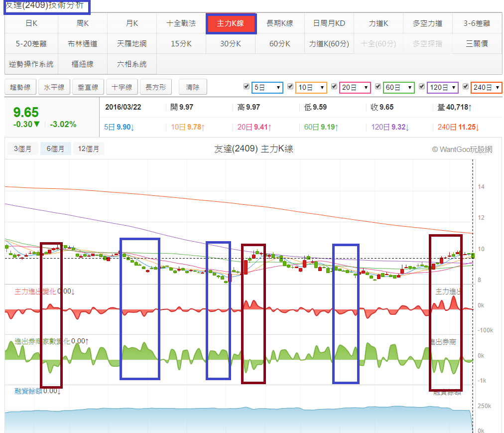Toggle the 240日 moving average checkbox
504x433 pixels.
click(x=465, y=87)
